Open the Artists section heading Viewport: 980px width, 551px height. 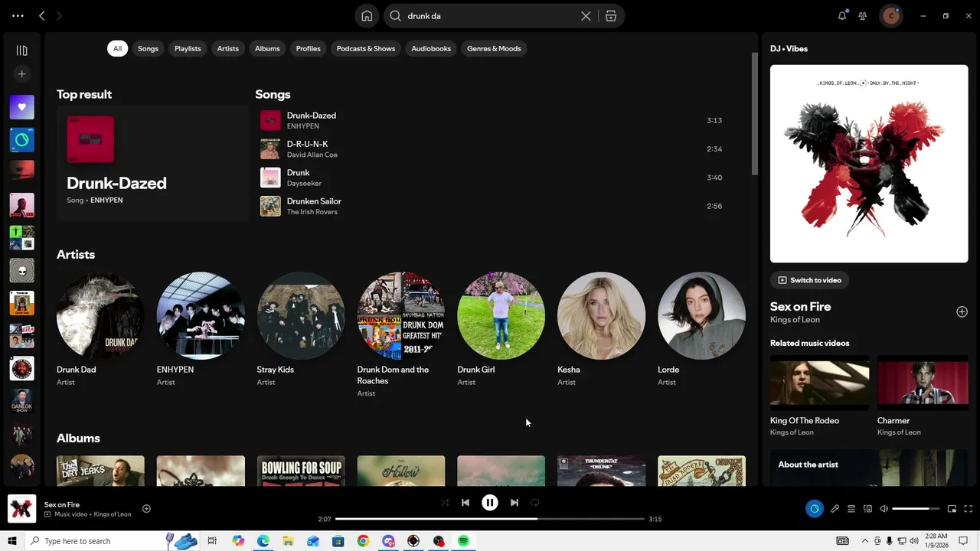76,254
